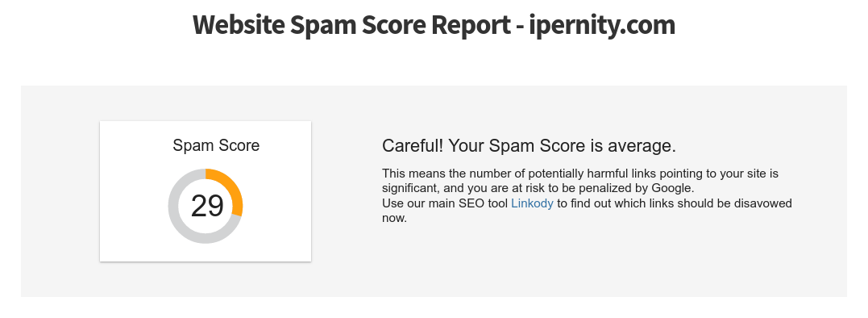Click "ipernity.com" in the report title
Screen dimensions: 868x318
602,26
